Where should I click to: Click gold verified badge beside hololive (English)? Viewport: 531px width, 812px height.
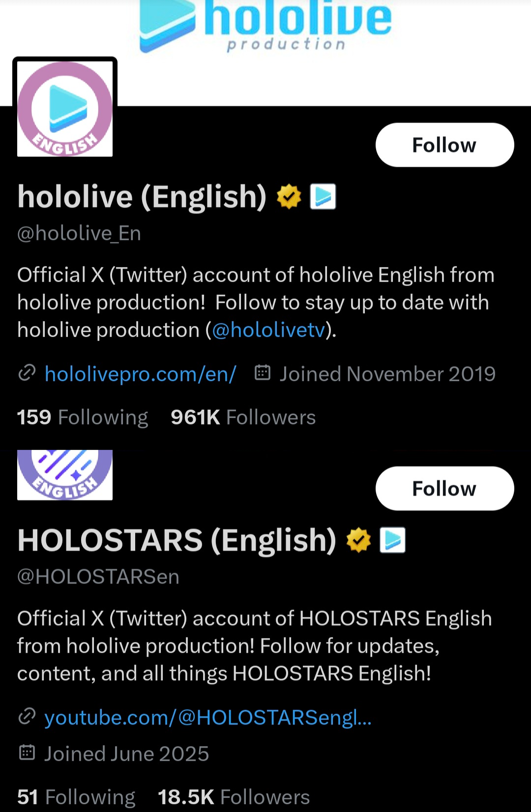point(289,196)
